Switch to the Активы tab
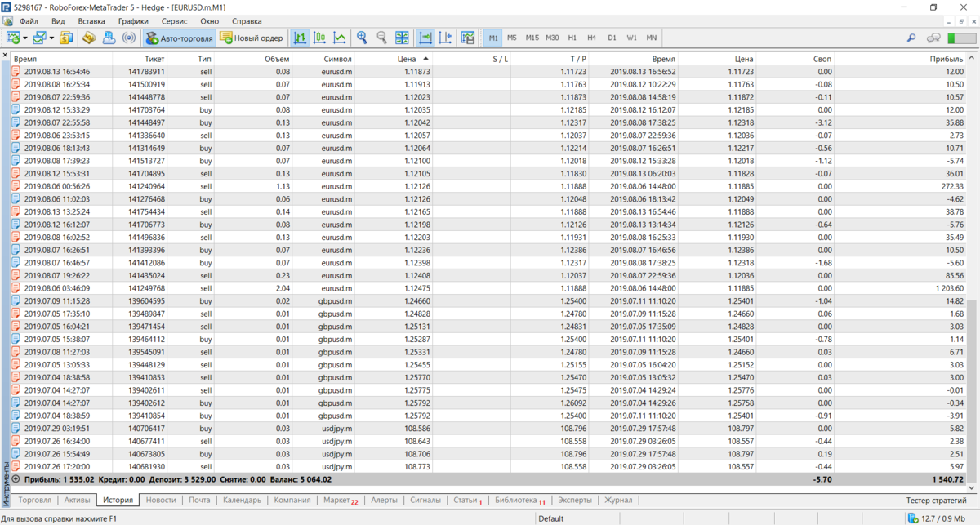This screenshot has height=525, width=980. coord(77,500)
